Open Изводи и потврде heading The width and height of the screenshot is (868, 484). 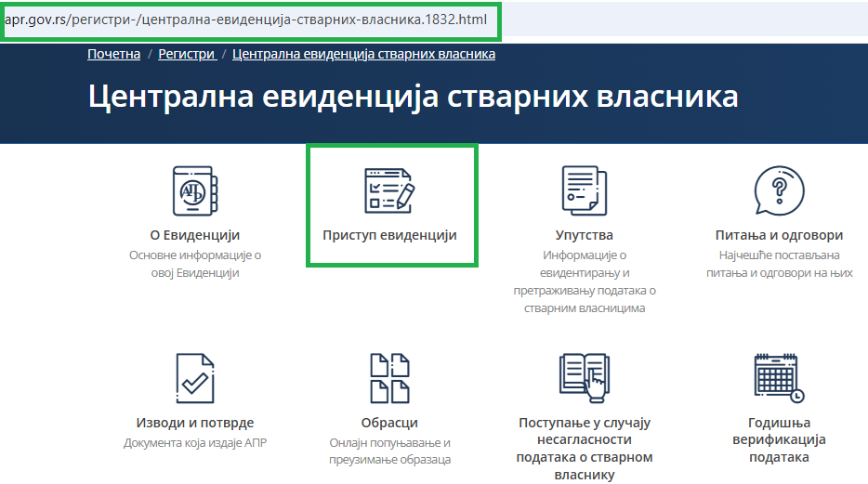(195, 423)
